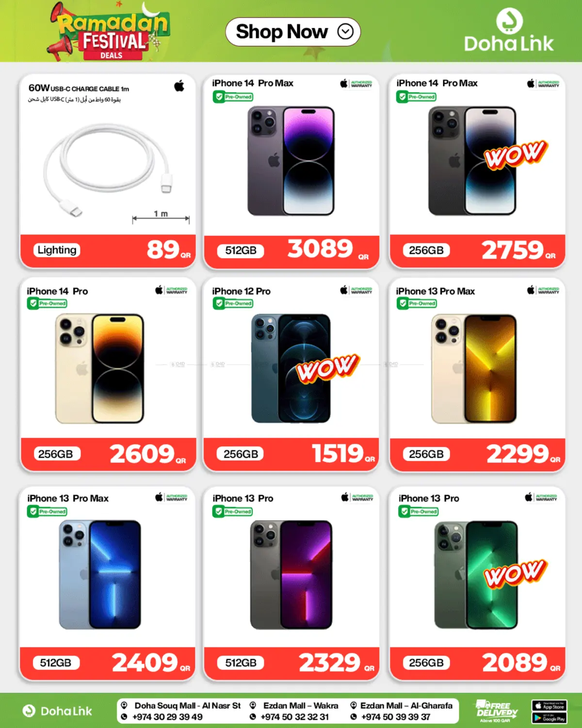Click the WOW sticker on iPhone 12 Pro
This screenshot has width=582, height=728.
pos(328,367)
